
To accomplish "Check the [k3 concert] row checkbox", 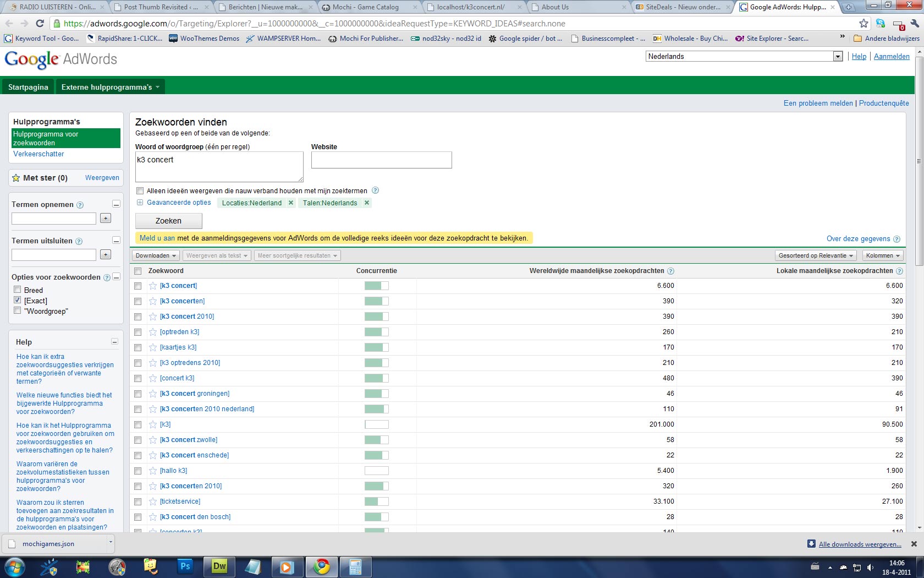I will [x=138, y=286].
